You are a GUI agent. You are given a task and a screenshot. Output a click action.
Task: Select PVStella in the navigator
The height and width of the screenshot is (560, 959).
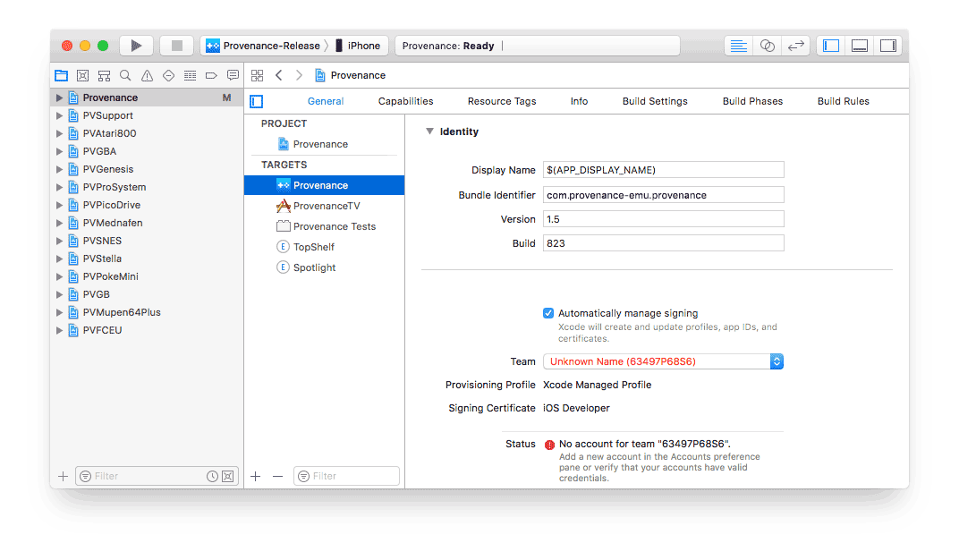pos(147,259)
